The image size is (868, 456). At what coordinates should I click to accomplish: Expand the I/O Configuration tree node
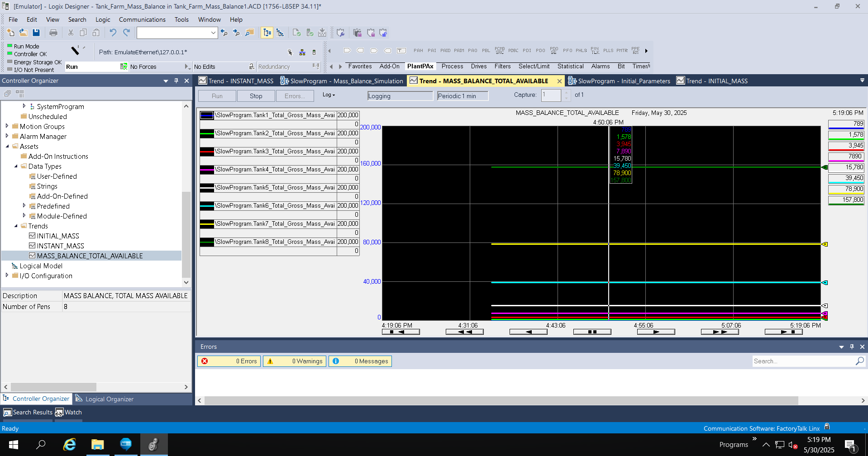(7, 275)
